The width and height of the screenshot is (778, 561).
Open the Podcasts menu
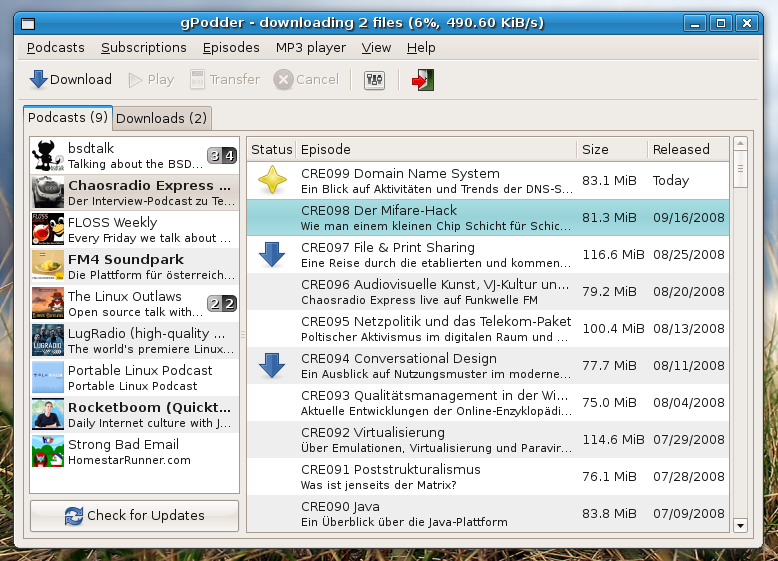pos(56,48)
